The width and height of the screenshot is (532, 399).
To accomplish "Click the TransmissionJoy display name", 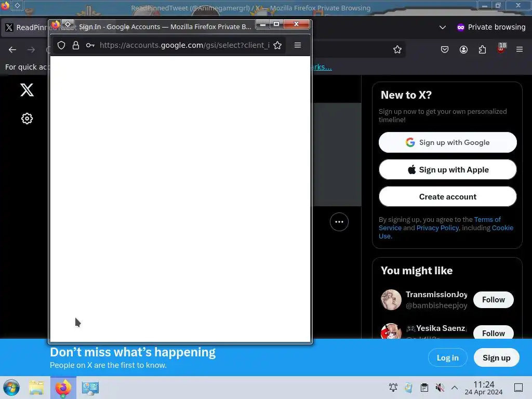I will pos(436,295).
